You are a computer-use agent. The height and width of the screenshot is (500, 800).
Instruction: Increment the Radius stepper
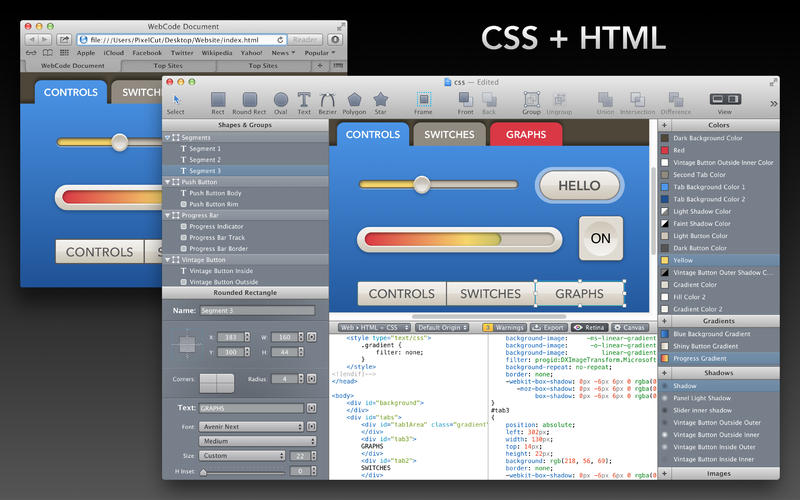pyautogui.click(x=301, y=376)
